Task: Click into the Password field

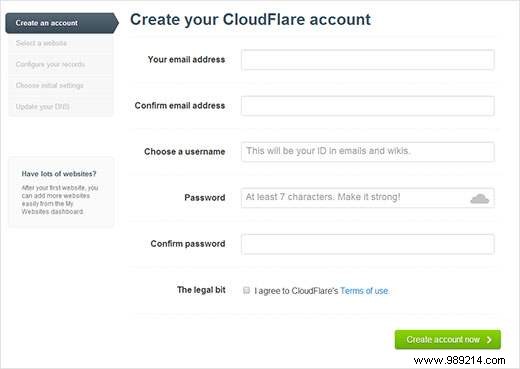Action: (x=368, y=198)
